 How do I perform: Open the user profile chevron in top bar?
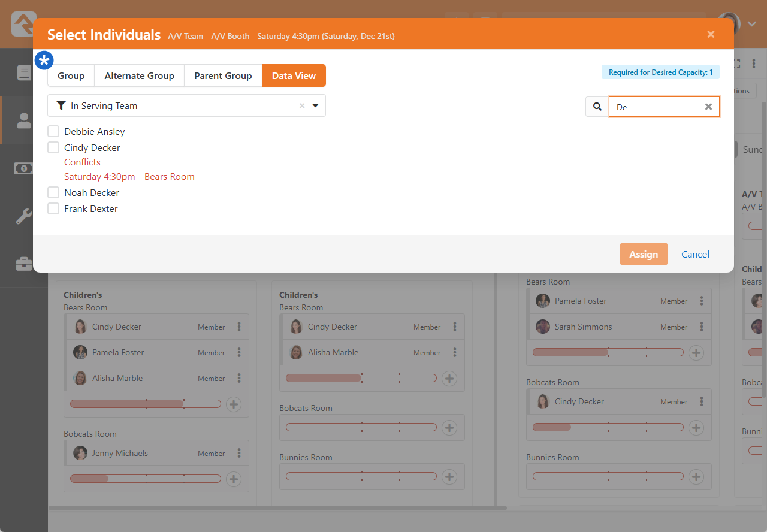[753, 24]
